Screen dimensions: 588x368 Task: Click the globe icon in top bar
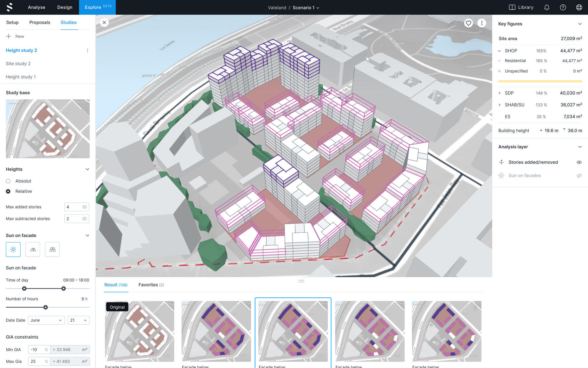click(579, 7)
